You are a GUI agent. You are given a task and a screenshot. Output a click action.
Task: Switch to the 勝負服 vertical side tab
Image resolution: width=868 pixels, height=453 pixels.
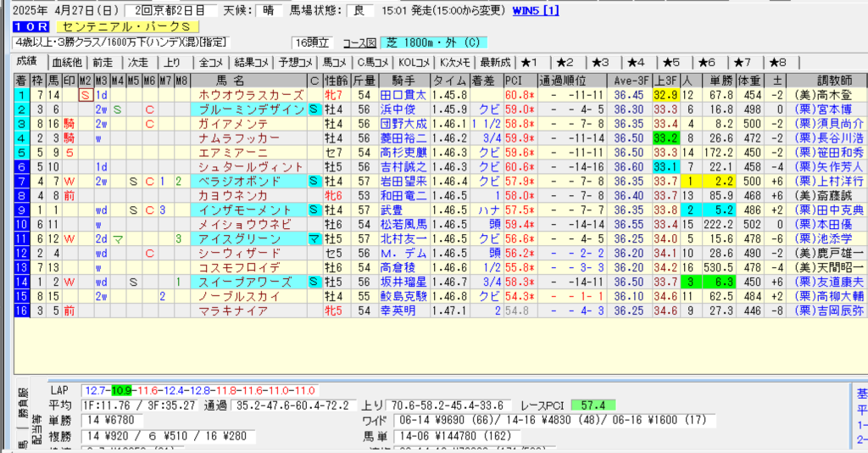point(21,405)
